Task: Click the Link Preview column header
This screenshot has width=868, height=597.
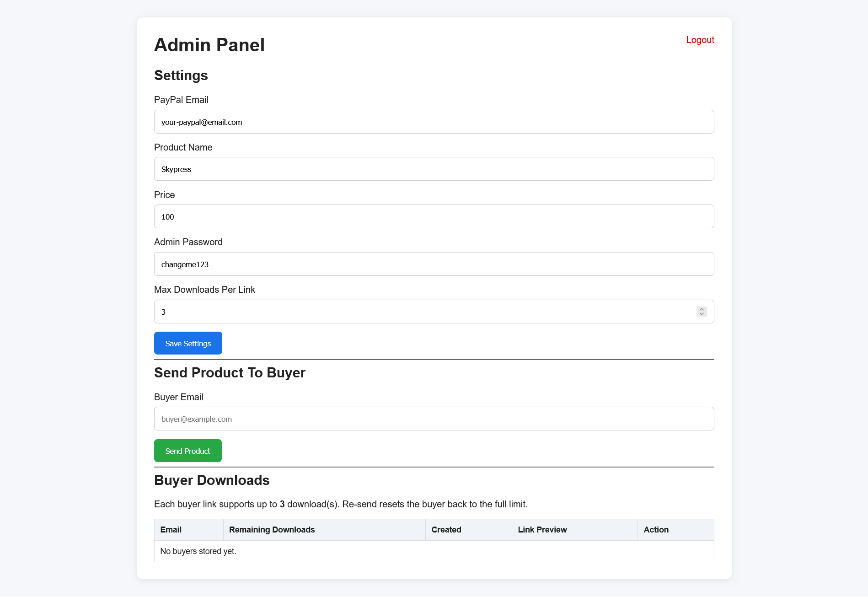Action: (542, 530)
